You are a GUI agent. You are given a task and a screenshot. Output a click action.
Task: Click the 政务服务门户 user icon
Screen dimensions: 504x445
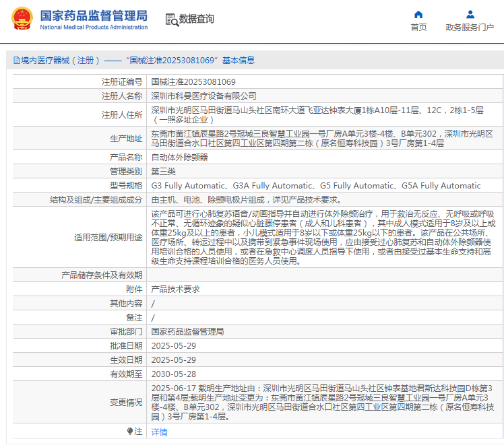[x=470, y=14]
